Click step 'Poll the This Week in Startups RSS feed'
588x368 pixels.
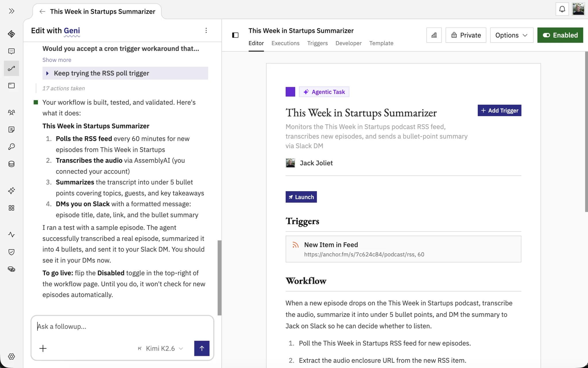click(x=385, y=343)
